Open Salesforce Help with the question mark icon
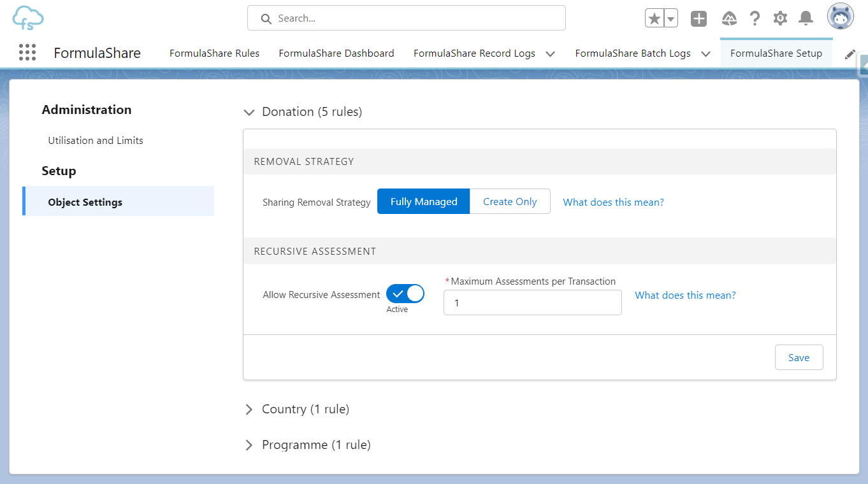This screenshot has height=484, width=868. point(755,18)
